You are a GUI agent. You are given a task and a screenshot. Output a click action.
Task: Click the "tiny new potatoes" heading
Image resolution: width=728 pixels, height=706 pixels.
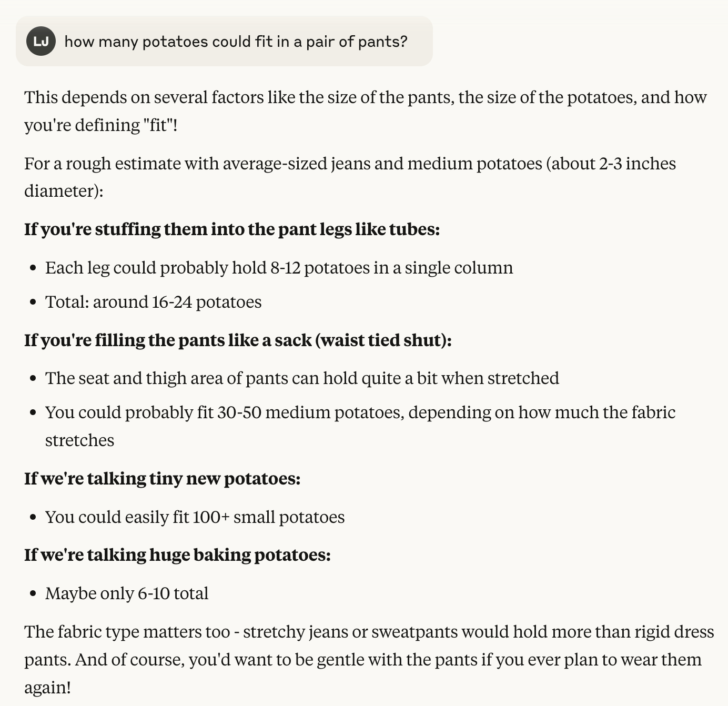point(162,479)
